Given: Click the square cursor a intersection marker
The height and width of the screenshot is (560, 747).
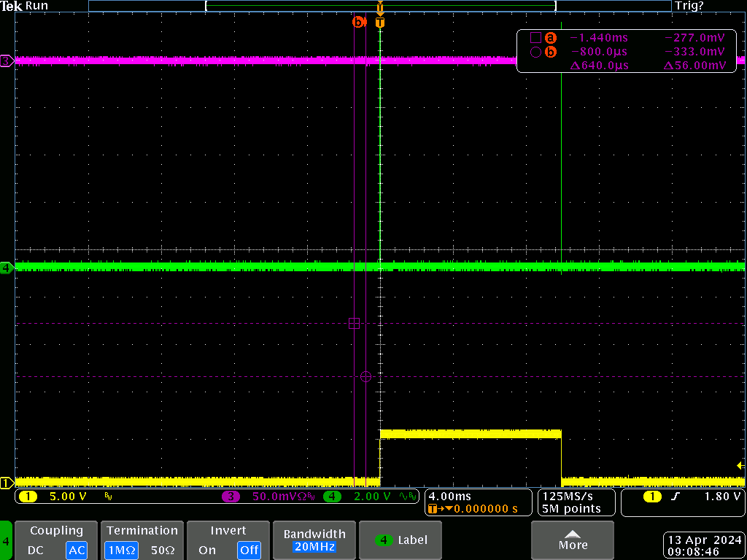Looking at the screenshot, I should click(x=354, y=324).
